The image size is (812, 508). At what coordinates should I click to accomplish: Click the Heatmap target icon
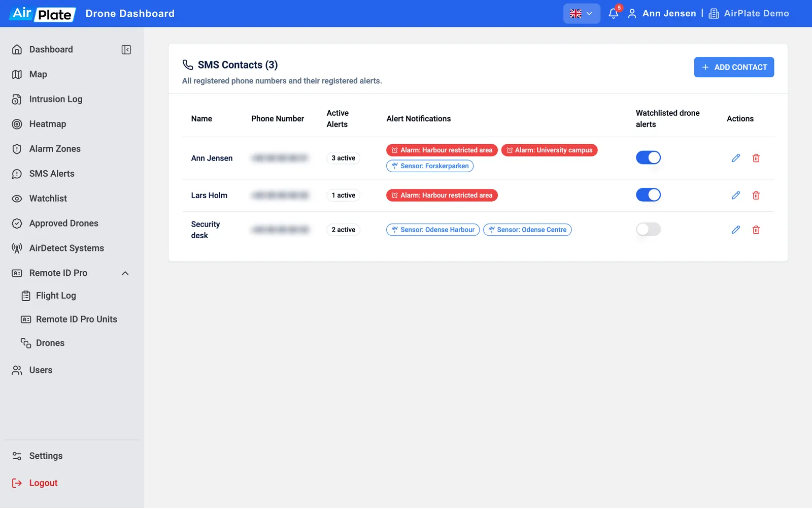coord(17,124)
